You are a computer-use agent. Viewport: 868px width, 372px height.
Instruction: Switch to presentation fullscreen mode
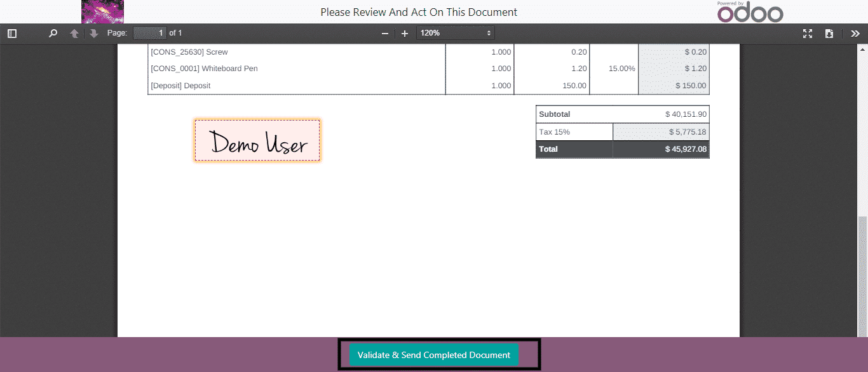point(808,34)
